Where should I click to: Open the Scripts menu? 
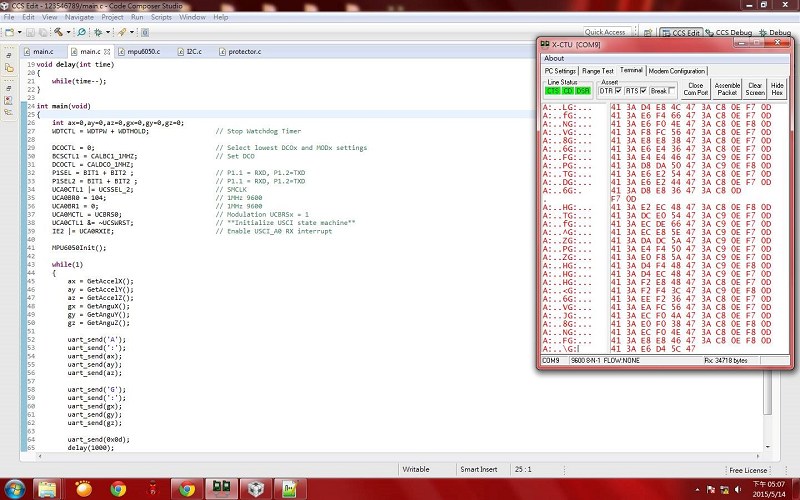[161, 17]
